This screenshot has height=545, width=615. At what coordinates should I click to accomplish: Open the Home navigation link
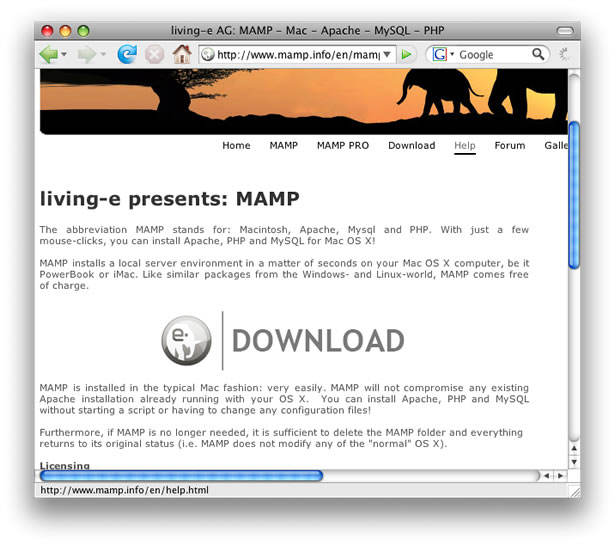click(x=236, y=145)
